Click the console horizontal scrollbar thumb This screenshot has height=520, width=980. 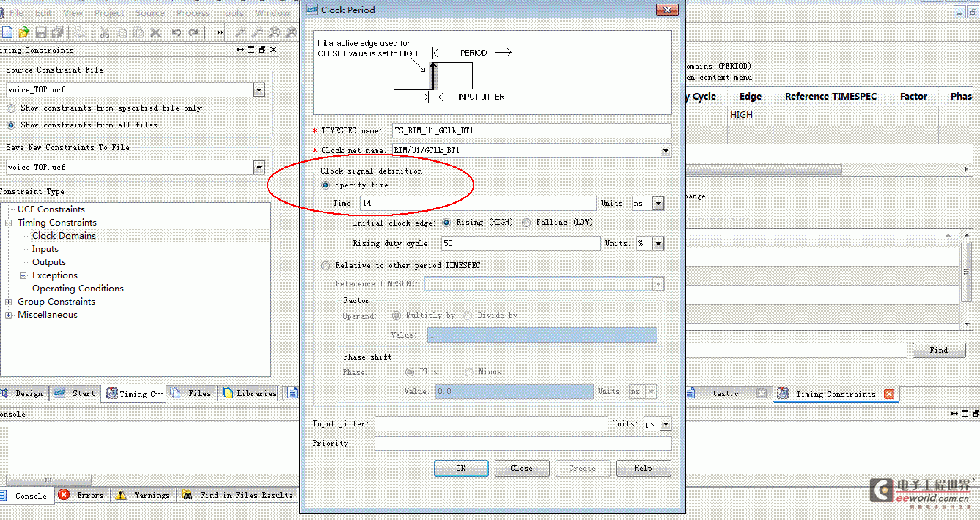pos(48,480)
